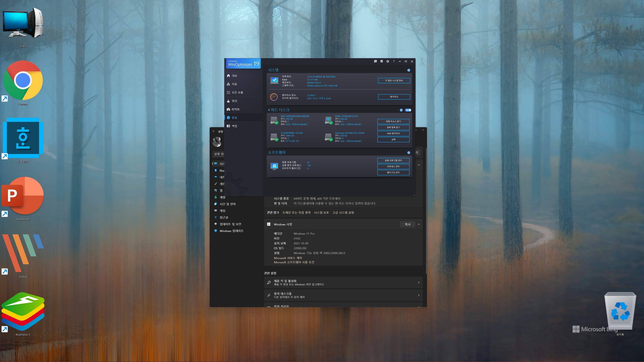The image size is (644, 362).
Task: Click the 벤치마크 button
Action: coord(394,97)
